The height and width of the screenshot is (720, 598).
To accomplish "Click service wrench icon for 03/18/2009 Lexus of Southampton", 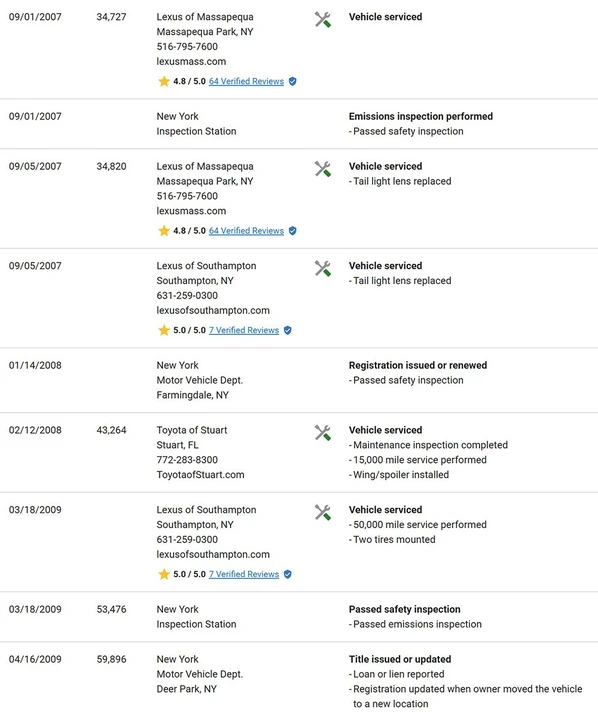I will tap(322, 512).
